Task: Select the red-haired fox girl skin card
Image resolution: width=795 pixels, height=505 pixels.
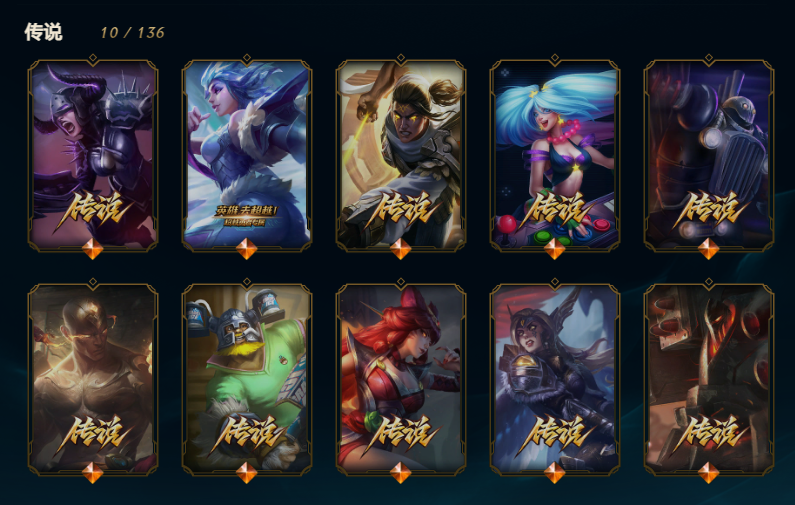Action: click(x=401, y=379)
